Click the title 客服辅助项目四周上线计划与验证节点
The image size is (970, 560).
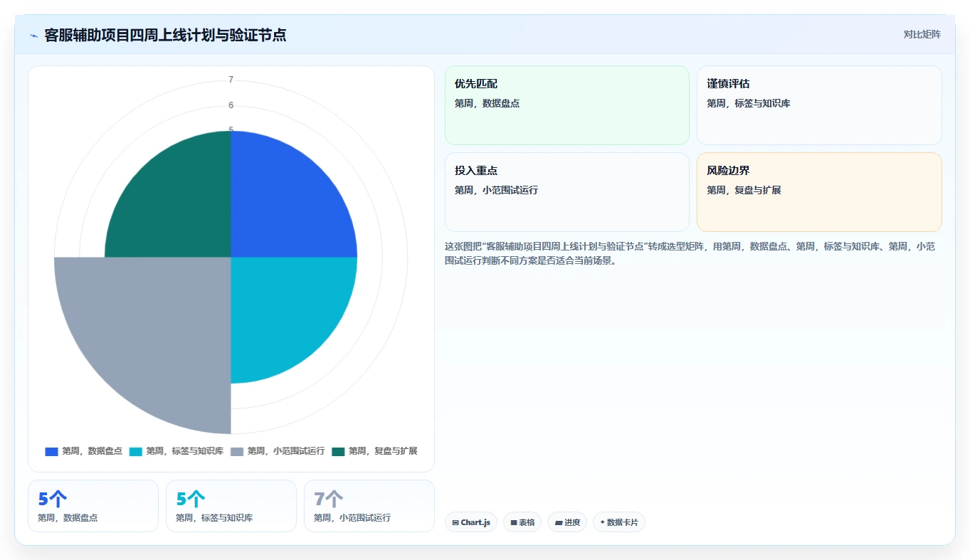[165, 35]
